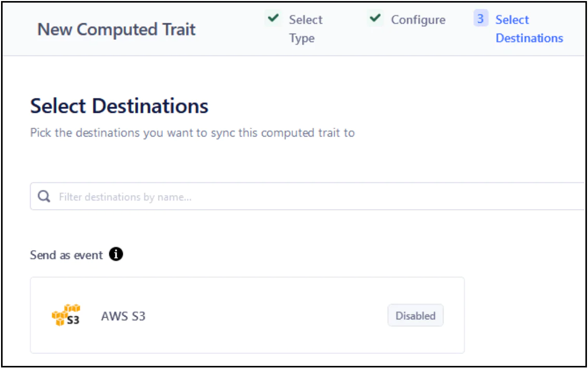This screenshot has width=588, height=369.
Task: Click the magnifying glass search icon
Action: pyautogui.click(x=45, y=197)
